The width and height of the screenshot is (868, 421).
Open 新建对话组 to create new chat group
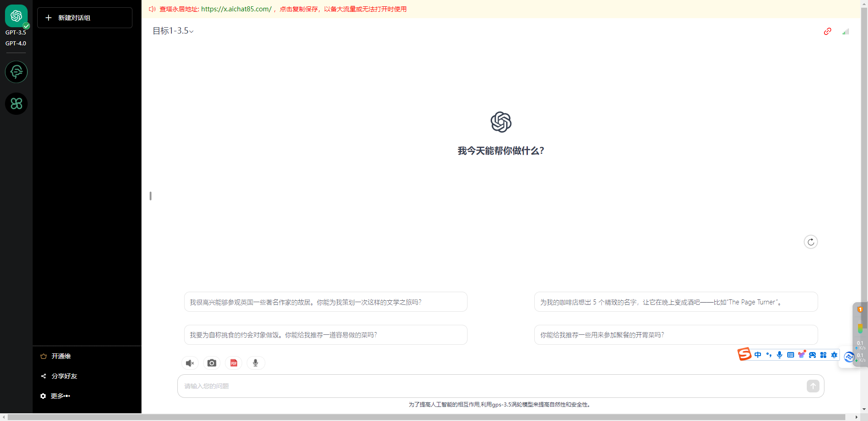tap(84, 17)
